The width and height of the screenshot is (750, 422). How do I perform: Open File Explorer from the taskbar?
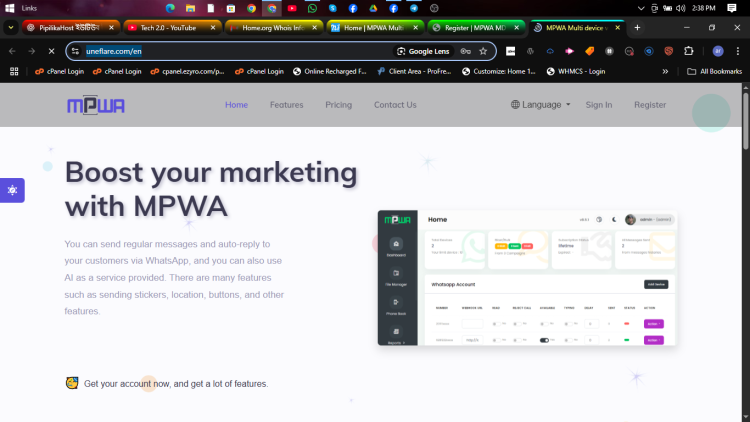pos(190,8)
